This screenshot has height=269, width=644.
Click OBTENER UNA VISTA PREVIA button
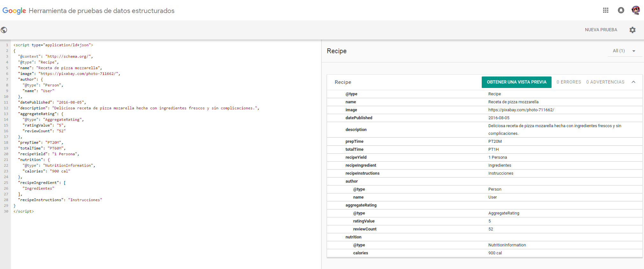pyautogui.click(x=516, y=82)
